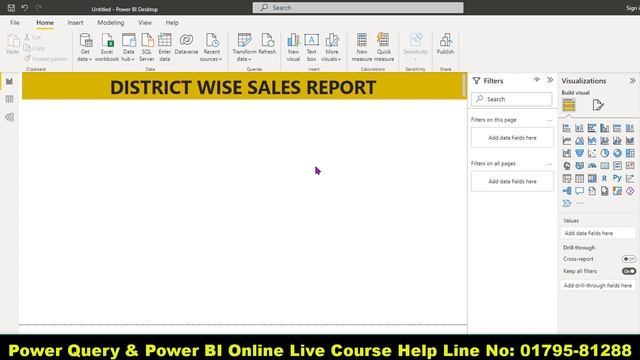The width and height of the screenshot is (640, 360).
Task: Open the SQL Server connector
Action: click(x=147, y=47)
